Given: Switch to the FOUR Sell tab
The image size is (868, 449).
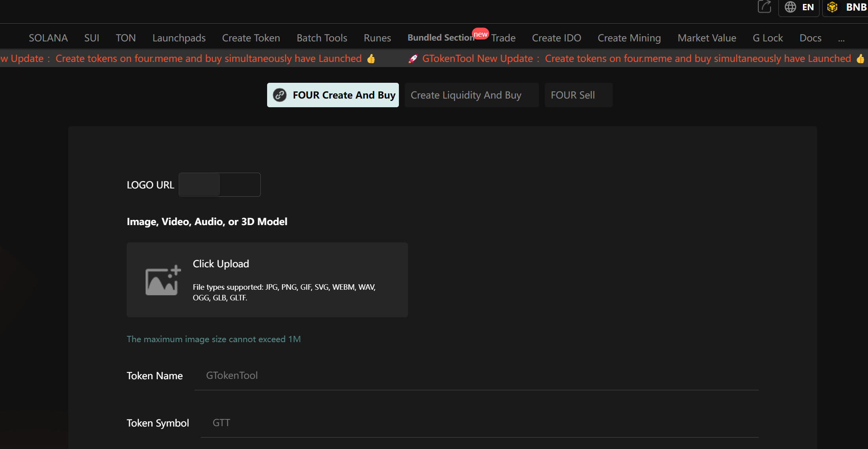Looking at the screenshot, I should [573, 95].
